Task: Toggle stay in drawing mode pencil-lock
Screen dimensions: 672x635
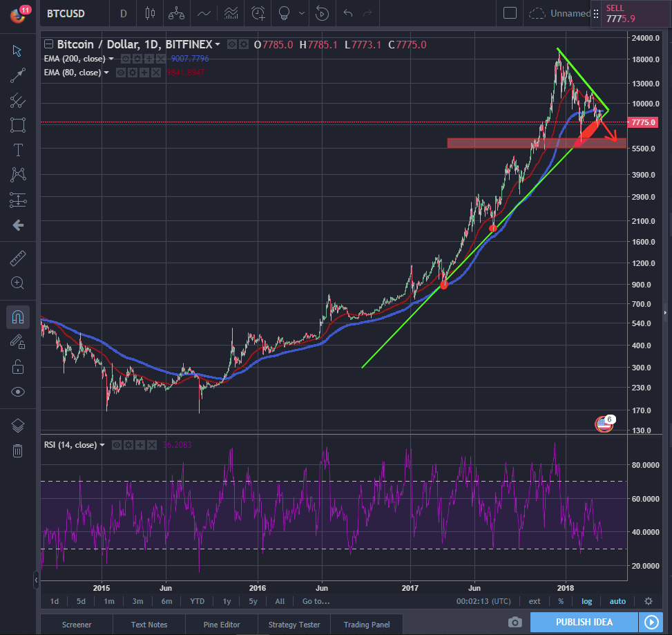Action: 17,342
